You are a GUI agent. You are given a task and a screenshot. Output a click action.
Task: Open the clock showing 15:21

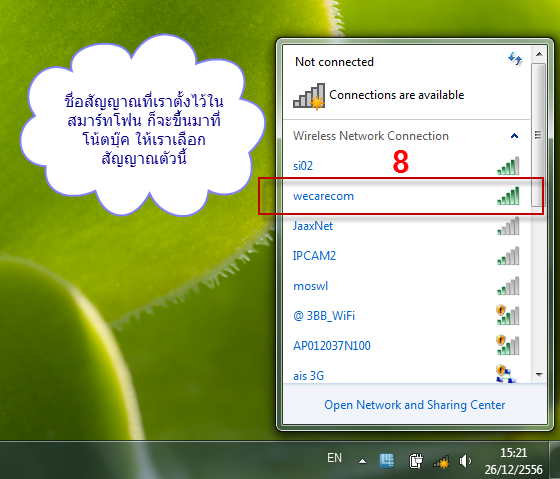[x=513, y=461]
